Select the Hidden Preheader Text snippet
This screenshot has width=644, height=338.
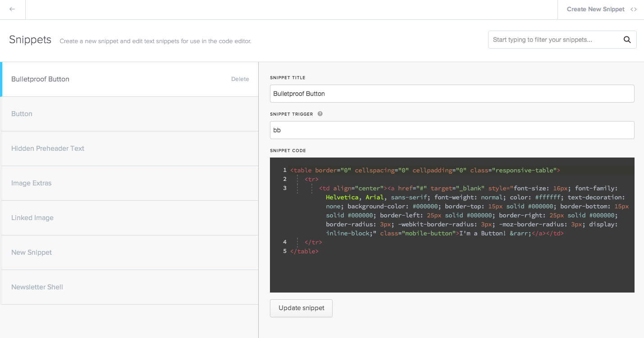pyautogui.click(x=48, y=149)
